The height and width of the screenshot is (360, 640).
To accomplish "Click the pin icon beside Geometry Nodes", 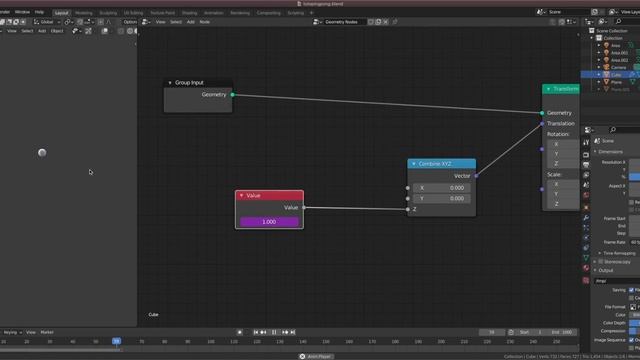I will pyautogui.click(x=395, y=22).
